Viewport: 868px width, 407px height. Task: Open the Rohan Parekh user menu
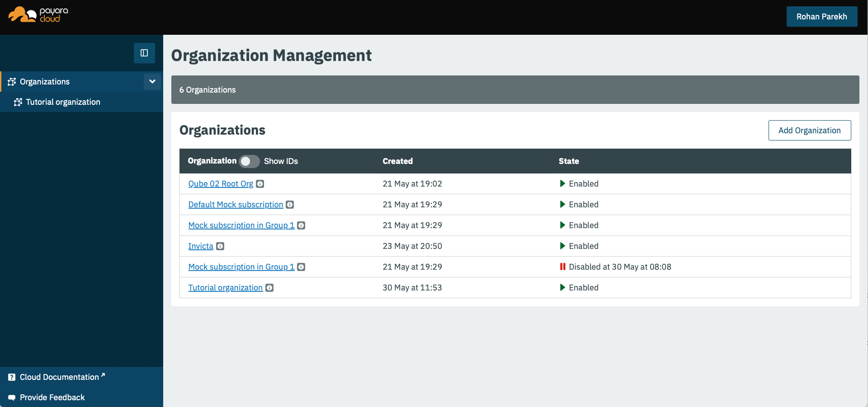(x=821, y=17)
